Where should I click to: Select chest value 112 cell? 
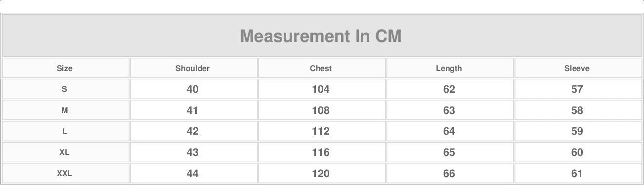321,131
